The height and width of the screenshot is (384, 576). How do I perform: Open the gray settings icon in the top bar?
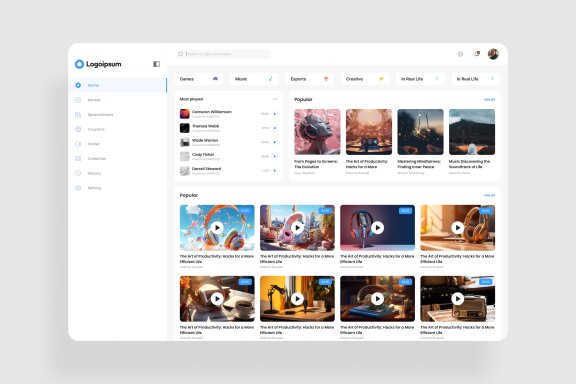coord(460,54)
